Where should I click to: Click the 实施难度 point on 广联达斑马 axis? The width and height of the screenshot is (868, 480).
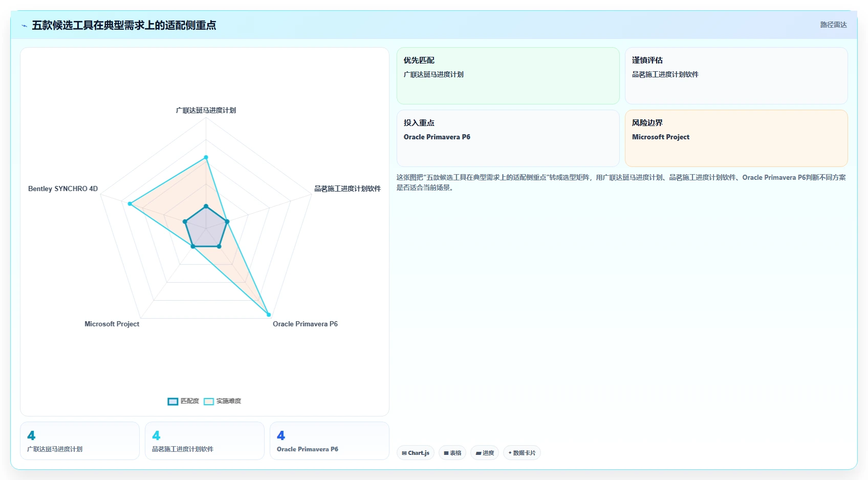[x=206, y=157]
